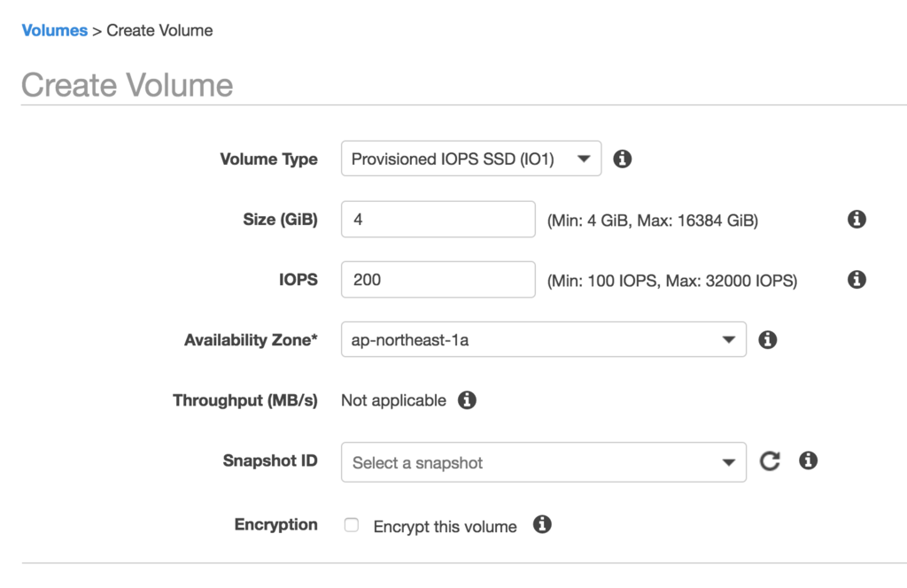This screenshot has width=907, height=588.
Task: Click into the IOPS input field
Action: click(x=438, y=280)
